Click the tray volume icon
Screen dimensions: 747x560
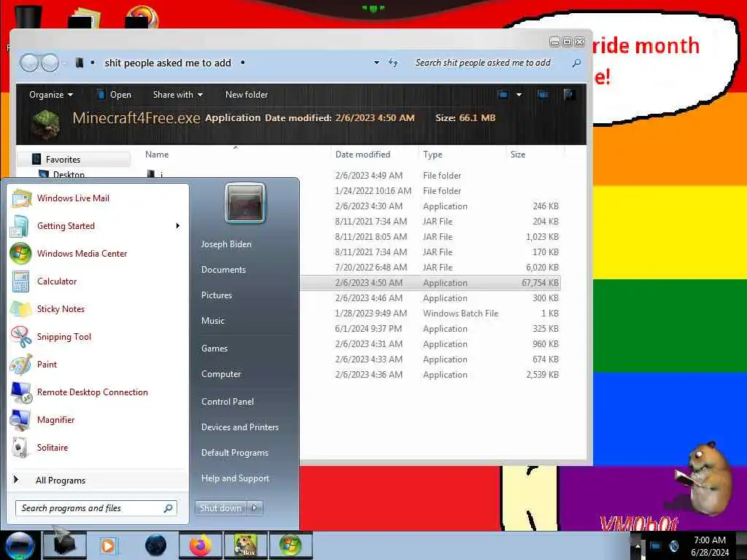[x=673, y=545]
